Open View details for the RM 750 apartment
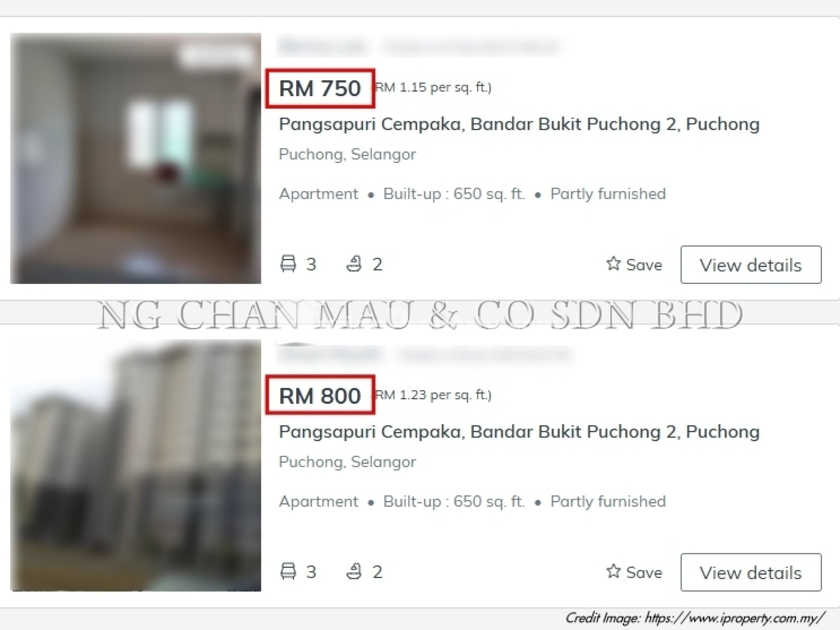The image size is (840, 630). click(751, 265)
